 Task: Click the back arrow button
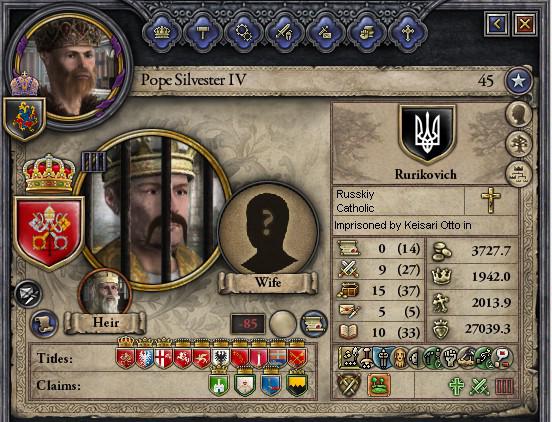pos(496,24)
